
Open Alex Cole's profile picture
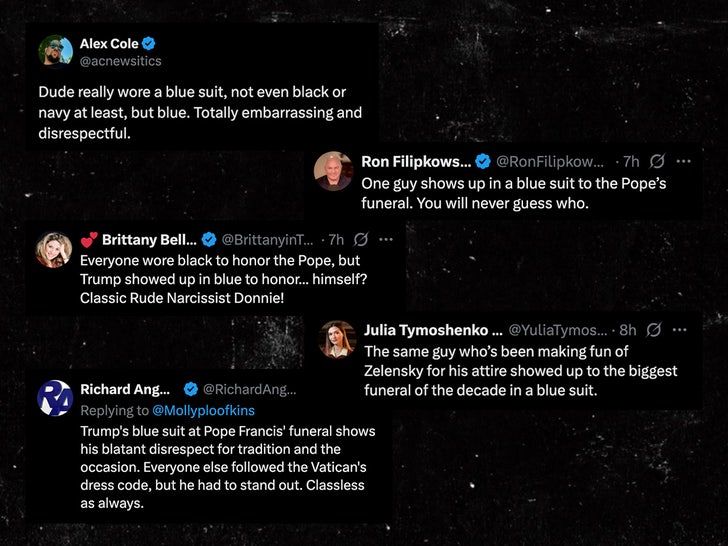[x=56, y=51]
